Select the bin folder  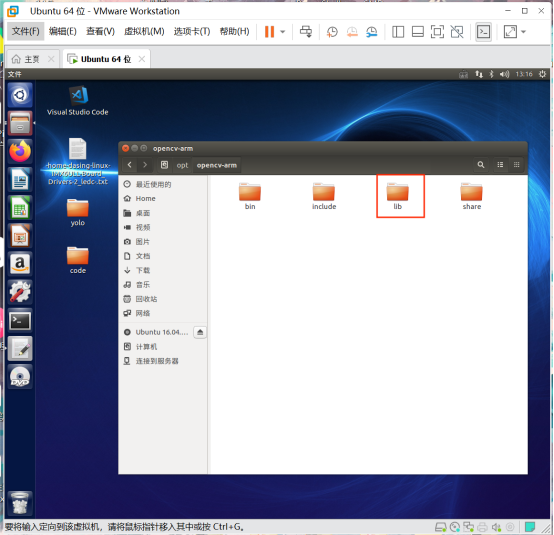(x=250, y=196)
